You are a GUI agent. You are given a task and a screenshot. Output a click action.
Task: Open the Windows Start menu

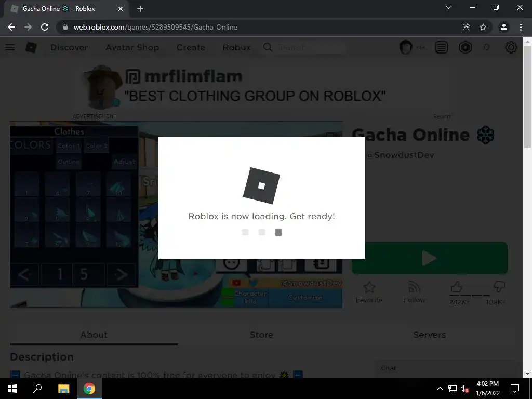(12, 389)
